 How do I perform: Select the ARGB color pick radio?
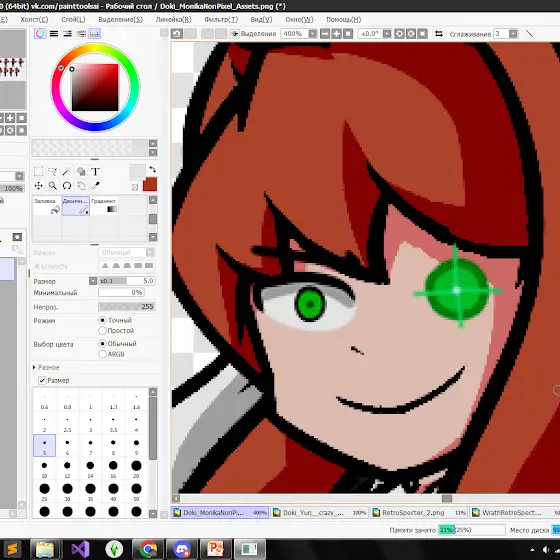(x=102, y=354)
